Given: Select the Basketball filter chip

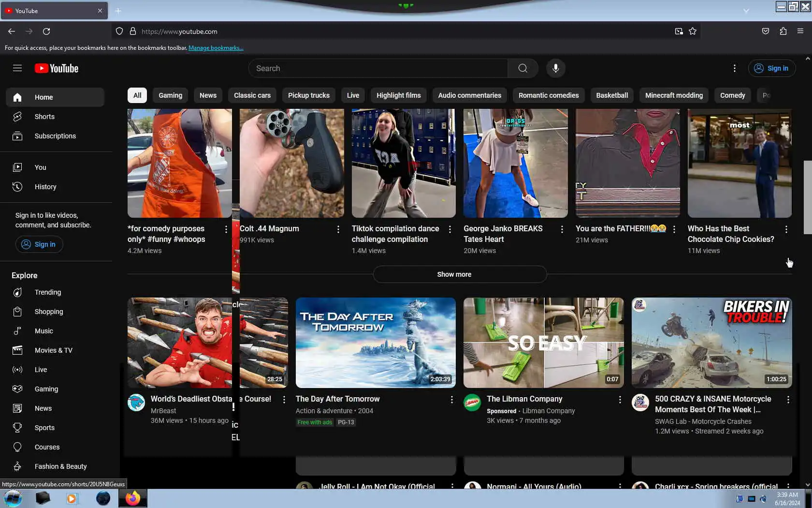Looking at the screenshot, I should click(x=612, y=95).
